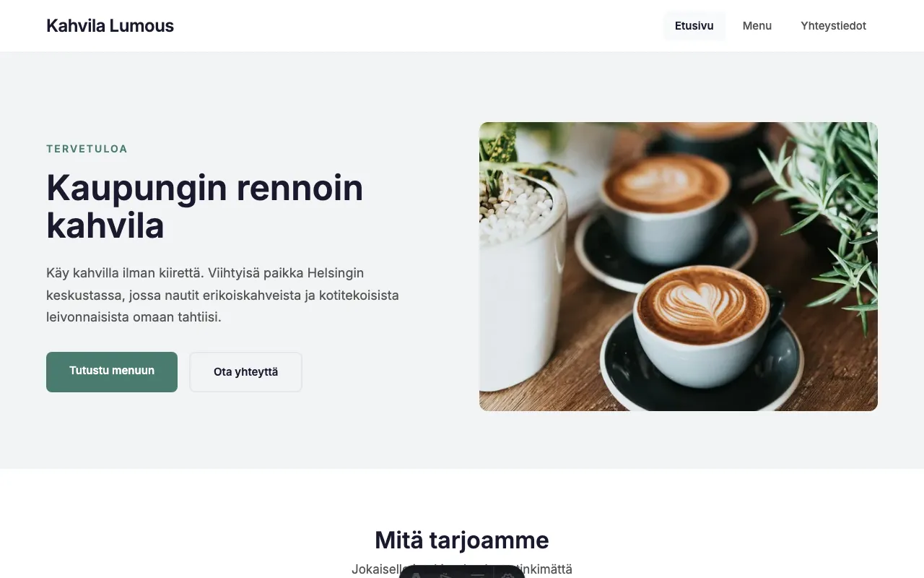Click the gear icon in the bottom floating toolbar

click(508, 574)
